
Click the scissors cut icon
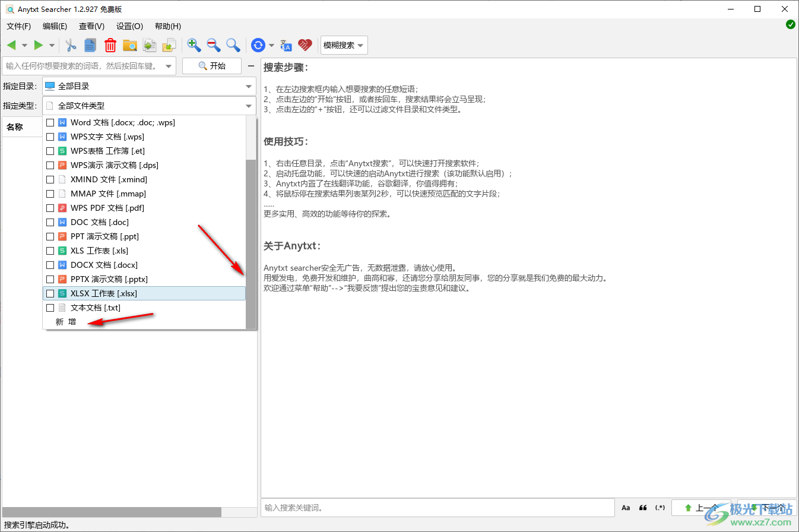click(x=71, y=45)
